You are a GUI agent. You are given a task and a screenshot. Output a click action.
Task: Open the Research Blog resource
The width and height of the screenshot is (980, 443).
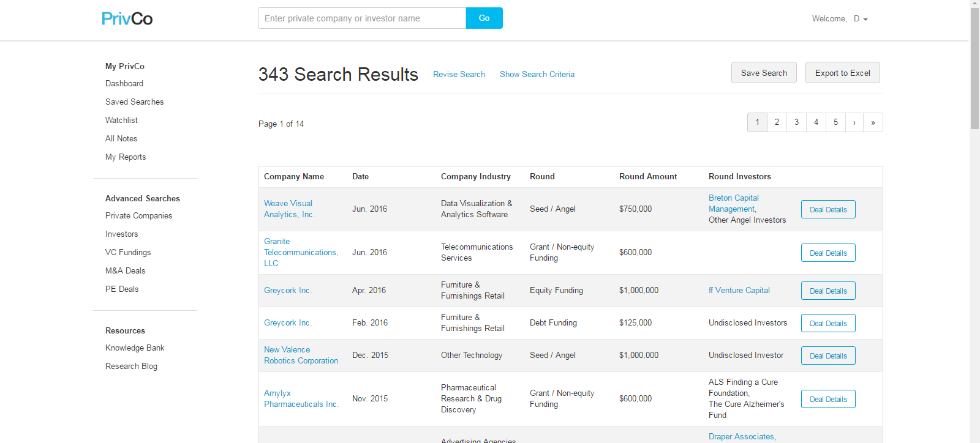click(x=131, y=366)
